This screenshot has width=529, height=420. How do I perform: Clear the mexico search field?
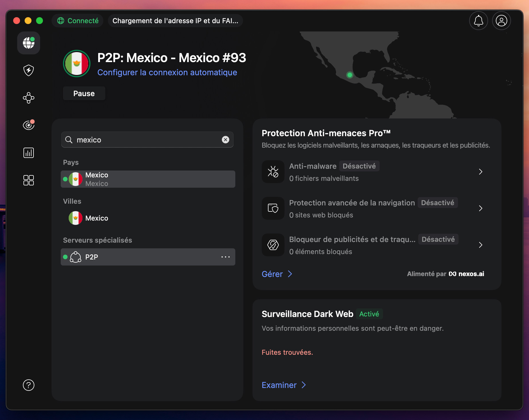(226, 140)
